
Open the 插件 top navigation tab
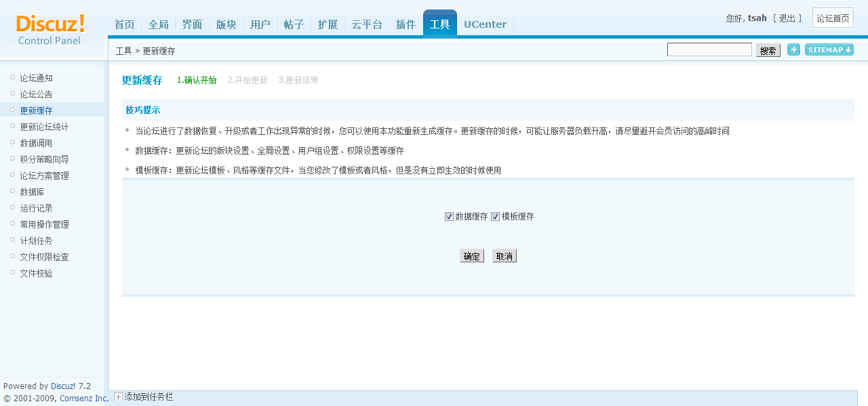[x=406, y=24]
